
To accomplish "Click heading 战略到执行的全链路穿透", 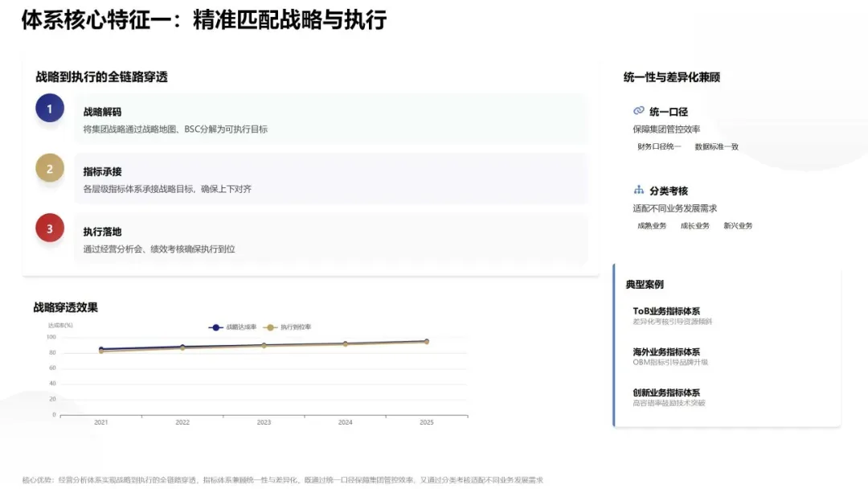I will (x=101, y=77).
